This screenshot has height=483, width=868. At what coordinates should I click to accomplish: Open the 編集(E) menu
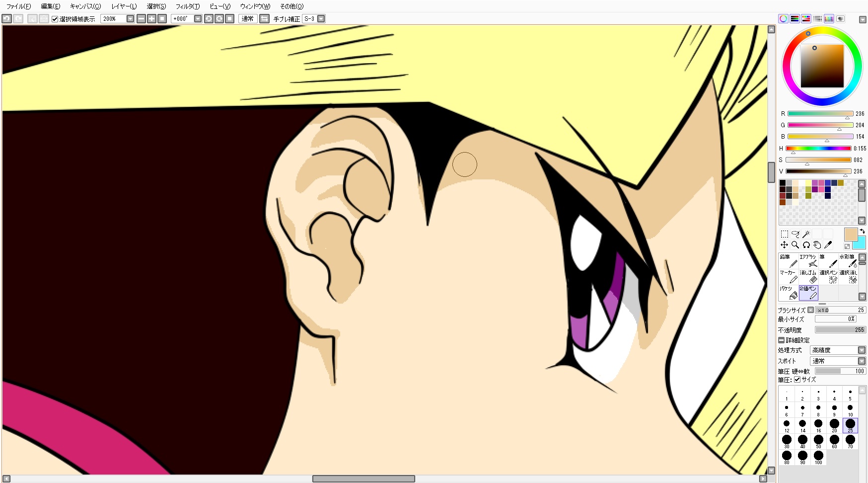pos(51,6)
